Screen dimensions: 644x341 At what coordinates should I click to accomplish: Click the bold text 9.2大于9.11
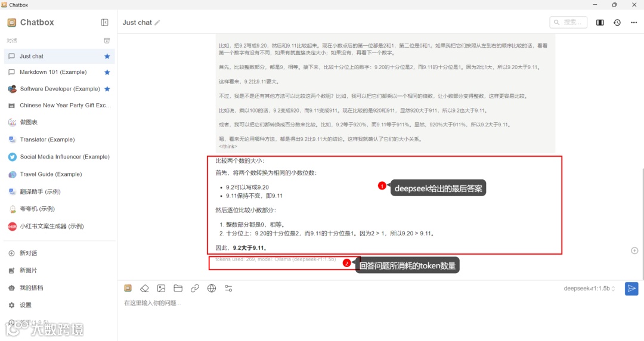coord(250,248)
